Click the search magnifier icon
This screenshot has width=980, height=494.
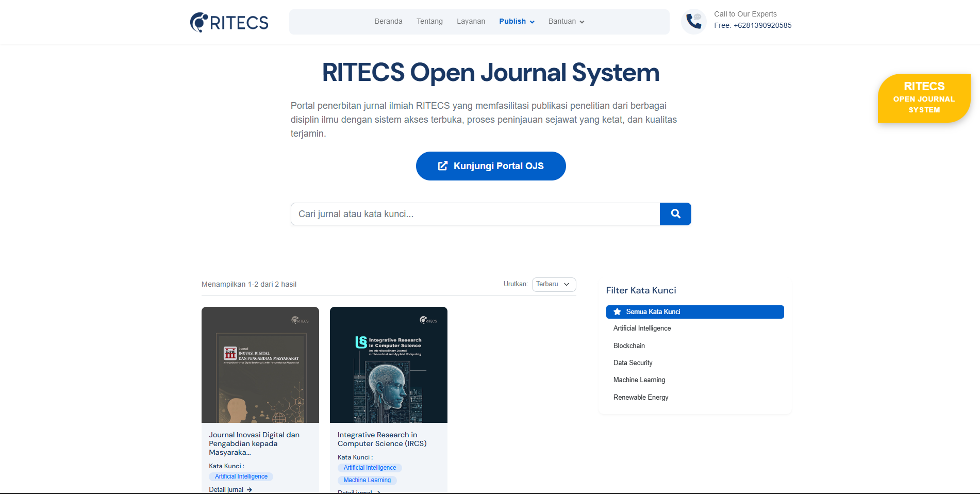click(675, 213)
